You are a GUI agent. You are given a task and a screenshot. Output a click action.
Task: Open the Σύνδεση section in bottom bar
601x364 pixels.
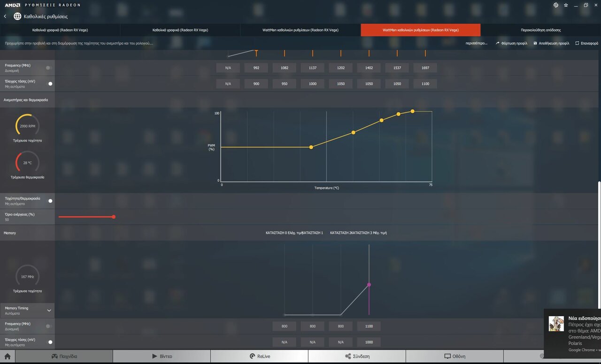pyautogui.click(x=357, y=356)
